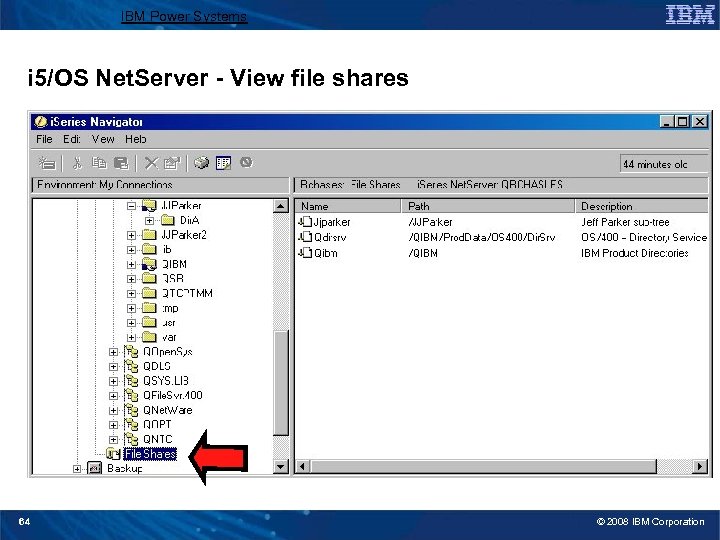Expand the DirA folder
720x540 pixels.
(149, 221)
